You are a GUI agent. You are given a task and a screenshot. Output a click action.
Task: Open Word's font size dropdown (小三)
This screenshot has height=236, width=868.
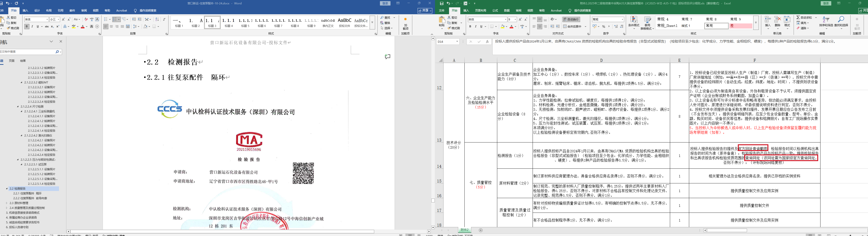58,19
